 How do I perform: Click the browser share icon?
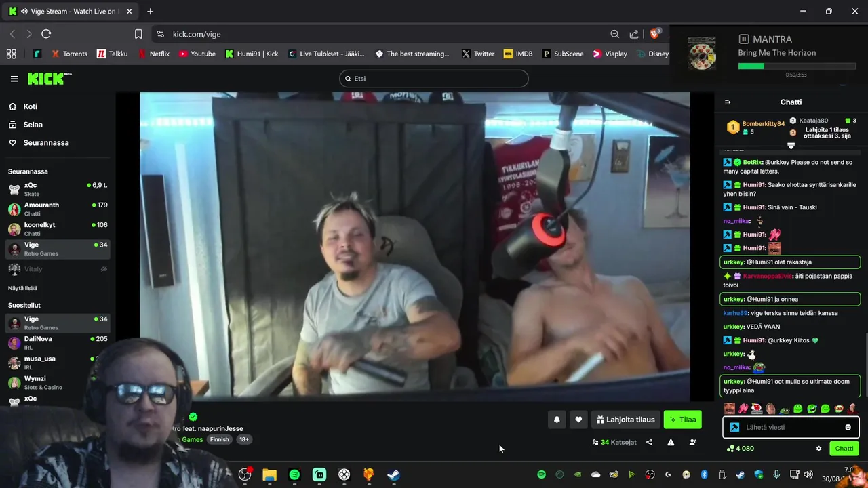point(634,34)
